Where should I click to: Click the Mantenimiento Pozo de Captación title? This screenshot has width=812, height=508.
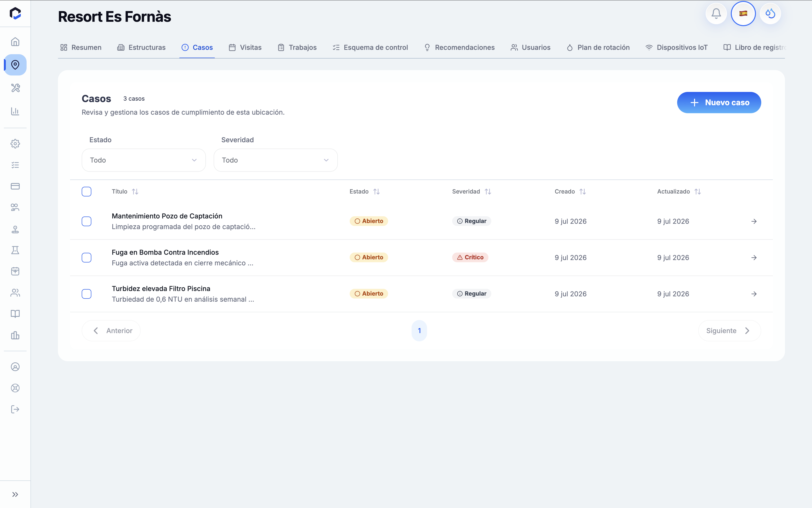tap(167, 216)
